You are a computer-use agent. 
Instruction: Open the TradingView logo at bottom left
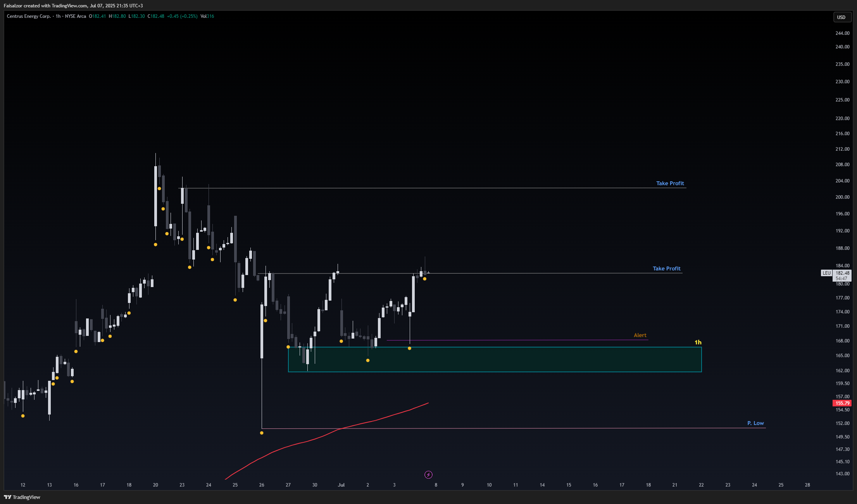(22, 497)
